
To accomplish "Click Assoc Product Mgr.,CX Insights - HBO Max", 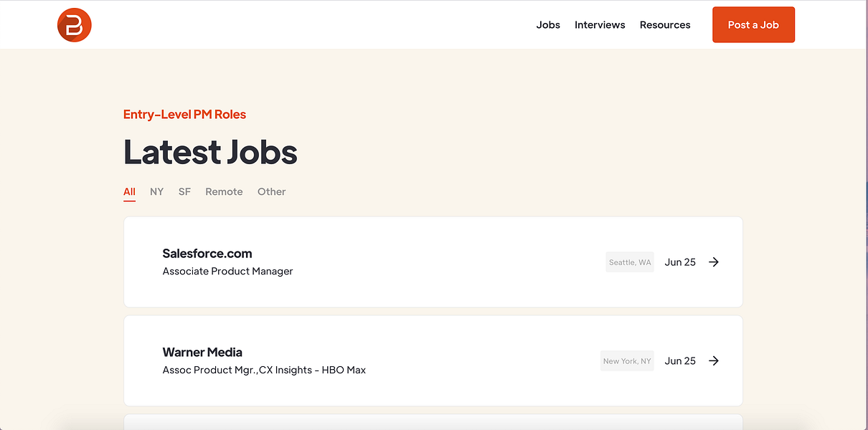I will 264,371.
